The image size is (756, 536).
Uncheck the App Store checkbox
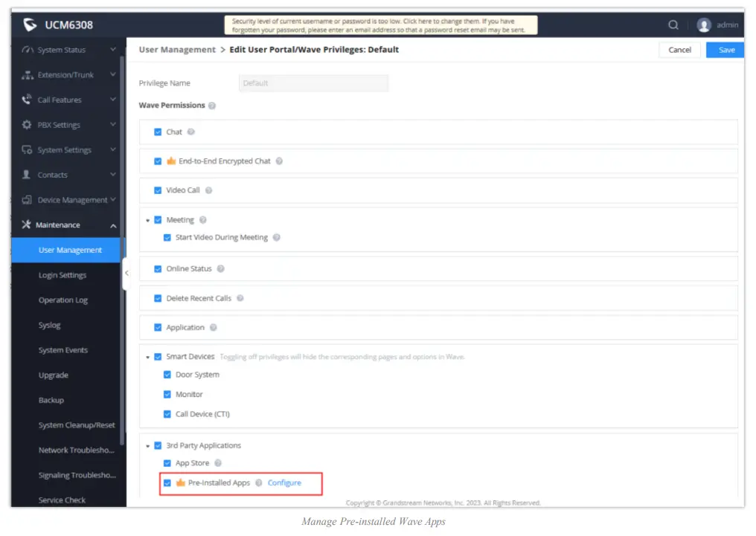click(167, 463)
